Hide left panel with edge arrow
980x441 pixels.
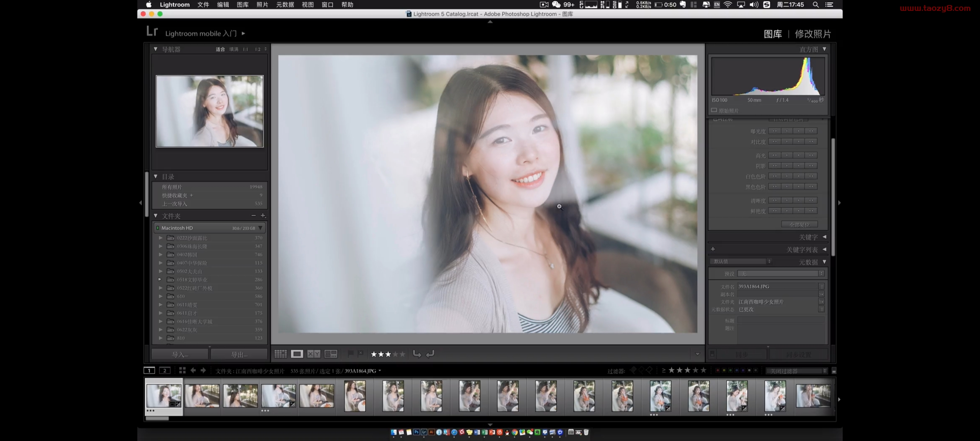click(x=140, y=203)
